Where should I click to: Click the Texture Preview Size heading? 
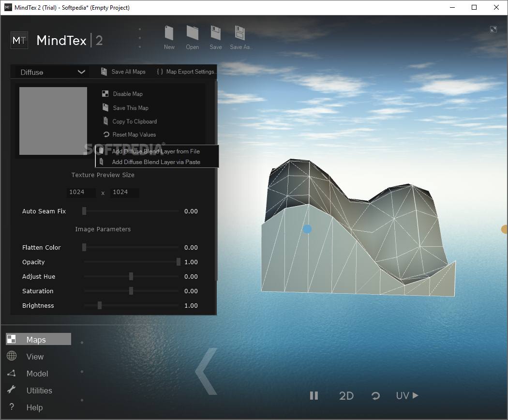[x=103, y=175]
